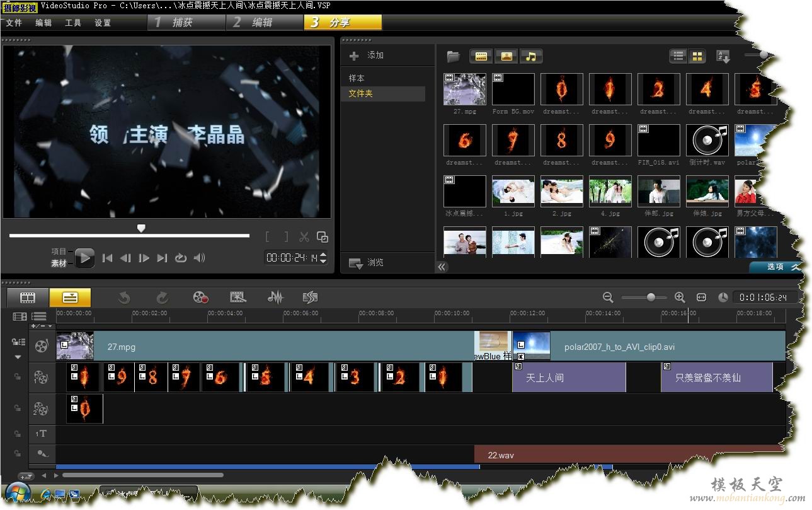Step back one frame in preview

click(x=125, y=258)
